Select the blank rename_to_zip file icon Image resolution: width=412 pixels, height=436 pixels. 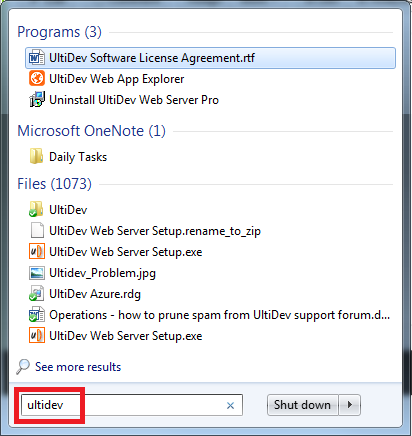[36, 231]
